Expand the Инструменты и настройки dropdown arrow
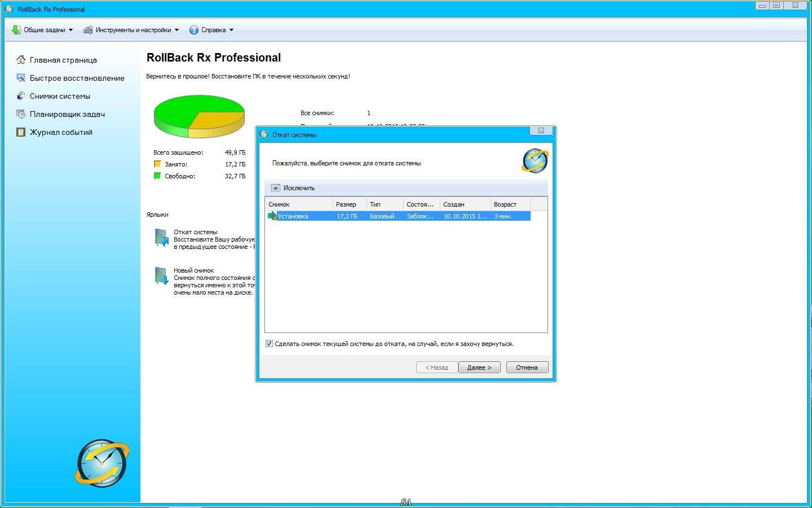 (x=176, y=30)
